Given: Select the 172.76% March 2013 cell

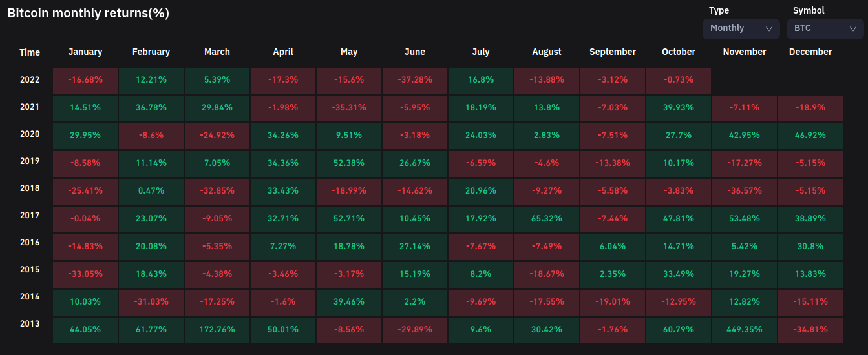Looking at the screenshot, I should point(217,329).
